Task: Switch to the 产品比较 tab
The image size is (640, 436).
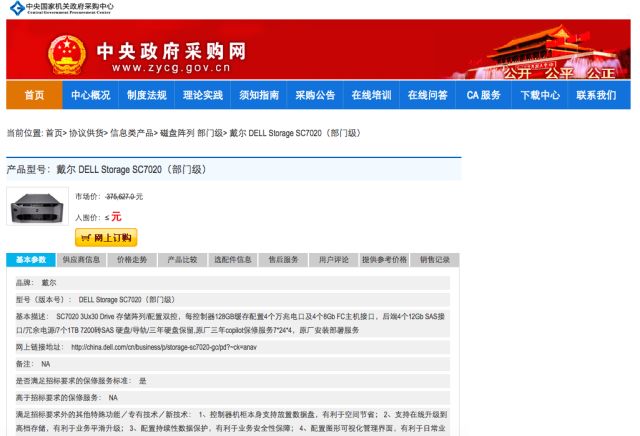Action: [182, 260]
